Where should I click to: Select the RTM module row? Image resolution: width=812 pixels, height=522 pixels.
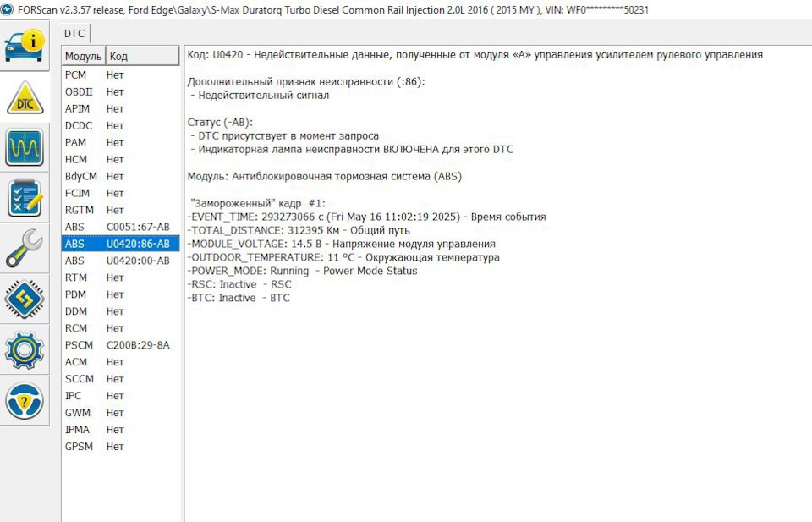[121, 277]
